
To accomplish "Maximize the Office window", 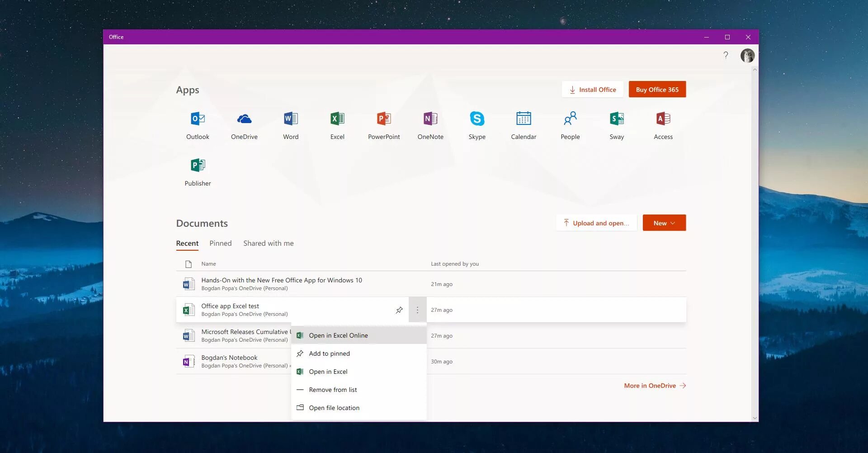I will point(727,37).
